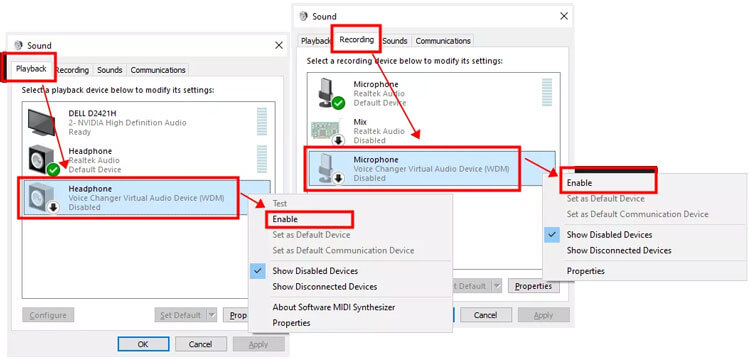Click the Sound speaker icon in left window title
Image resolution: width=750 pixels, height=361 pixels.
[19, 45]
